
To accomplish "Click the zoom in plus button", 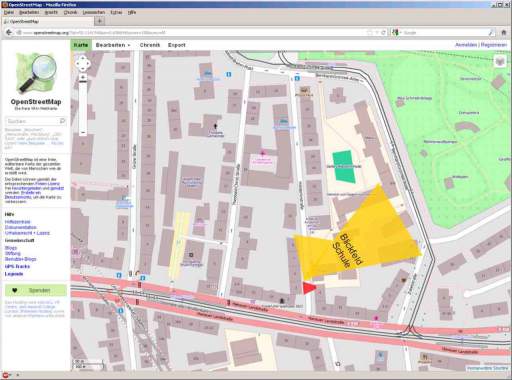I will tap(83, 77).
